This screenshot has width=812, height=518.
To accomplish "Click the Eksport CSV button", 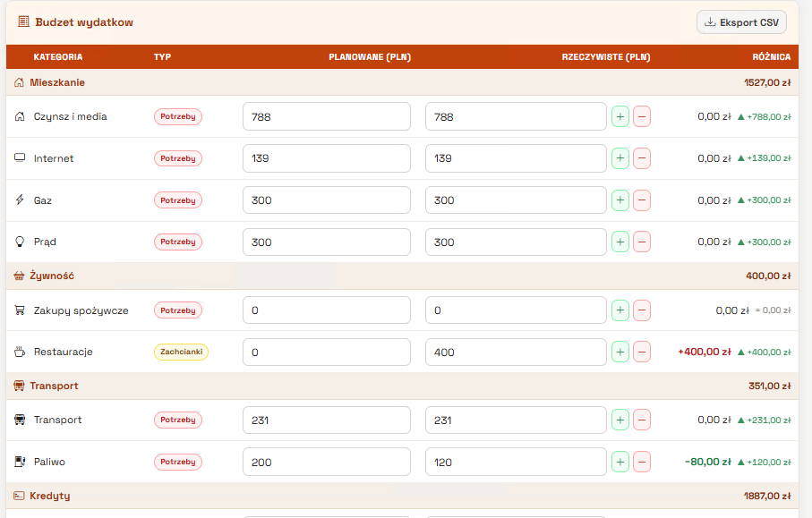I will (741, 22).
